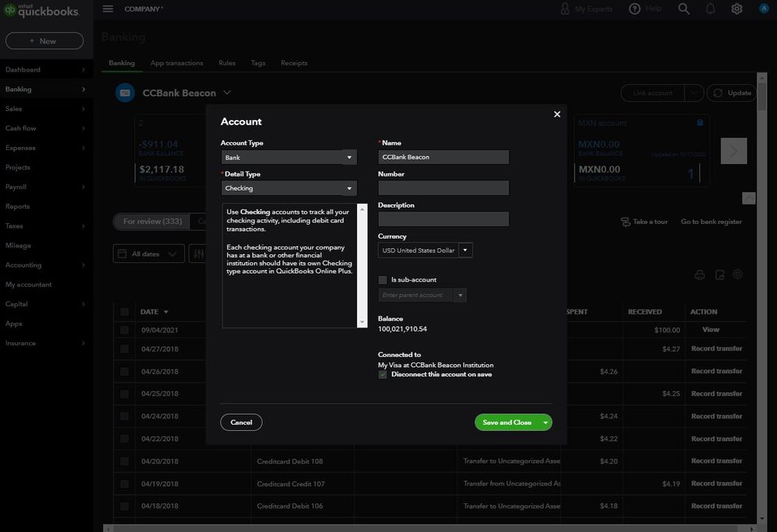Image resolution: width=777 pixels, height=532 pixels.
Task: Check the row dated 04/18/2018
Action: tap(124, 506)
